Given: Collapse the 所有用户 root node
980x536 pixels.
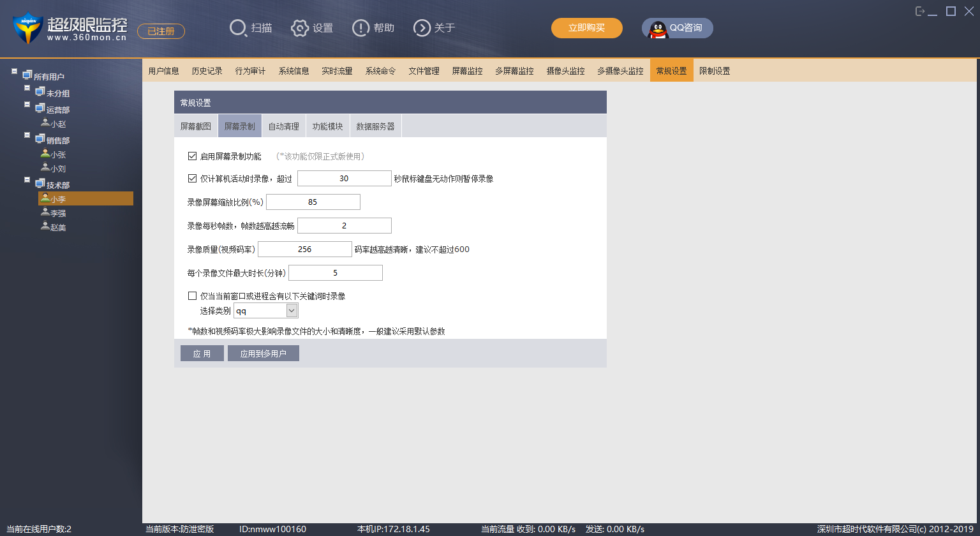Looking at the screenshot, I should click(x=14, y=71).
